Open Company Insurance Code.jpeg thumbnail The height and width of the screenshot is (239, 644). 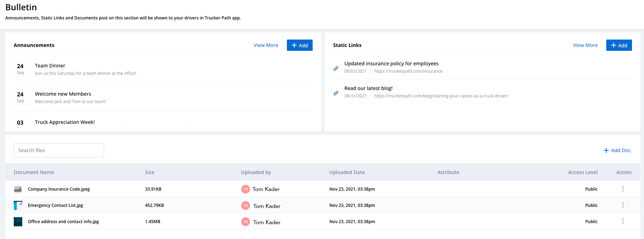[x=18, y=189]
